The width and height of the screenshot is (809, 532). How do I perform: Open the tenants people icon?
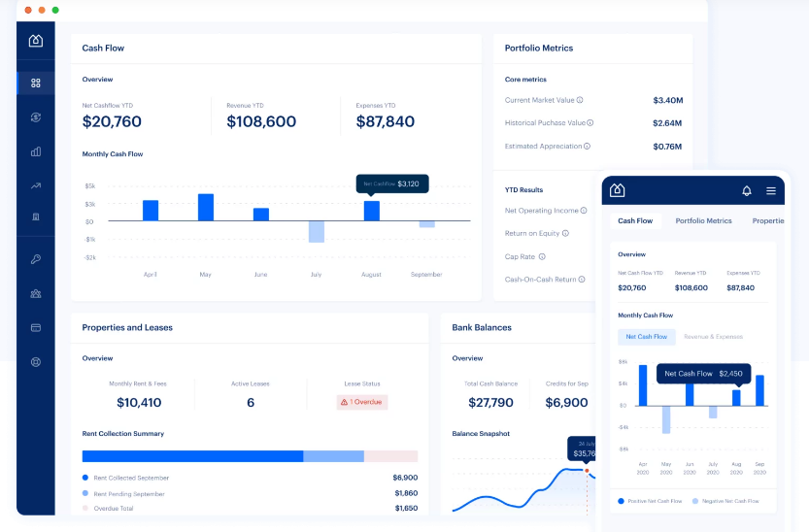pyautogui.click(x=36, y=294)
